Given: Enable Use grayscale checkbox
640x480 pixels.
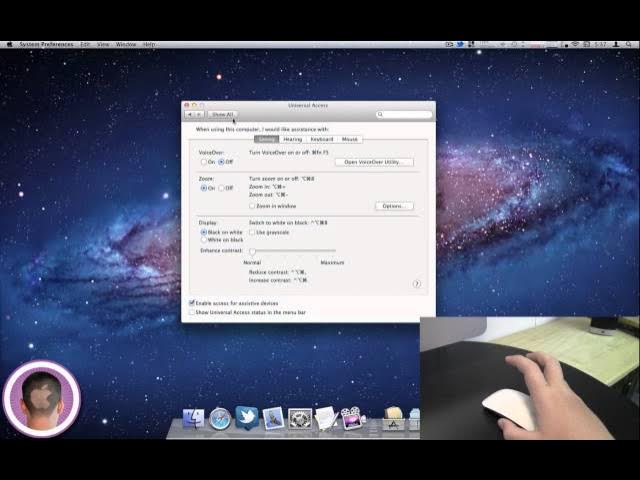Looking at the screenshot, I should tap(252, 232).
